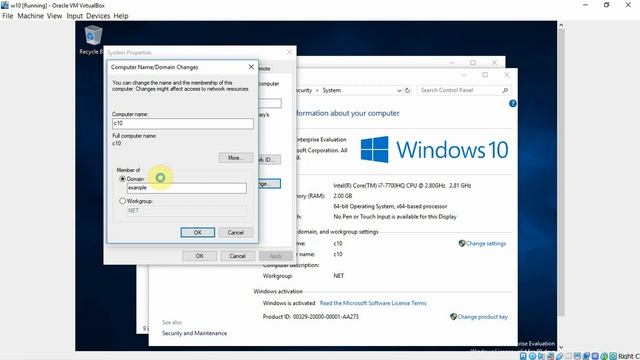The image size is (640, 360).
Task: Click the Control Panel refresh icon
Action: (x=407, y=91)
